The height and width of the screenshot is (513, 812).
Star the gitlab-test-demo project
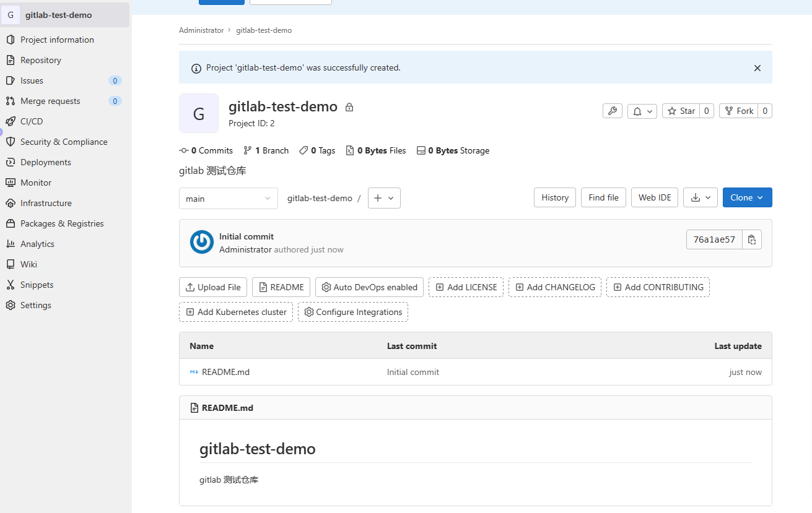(681, 111)
